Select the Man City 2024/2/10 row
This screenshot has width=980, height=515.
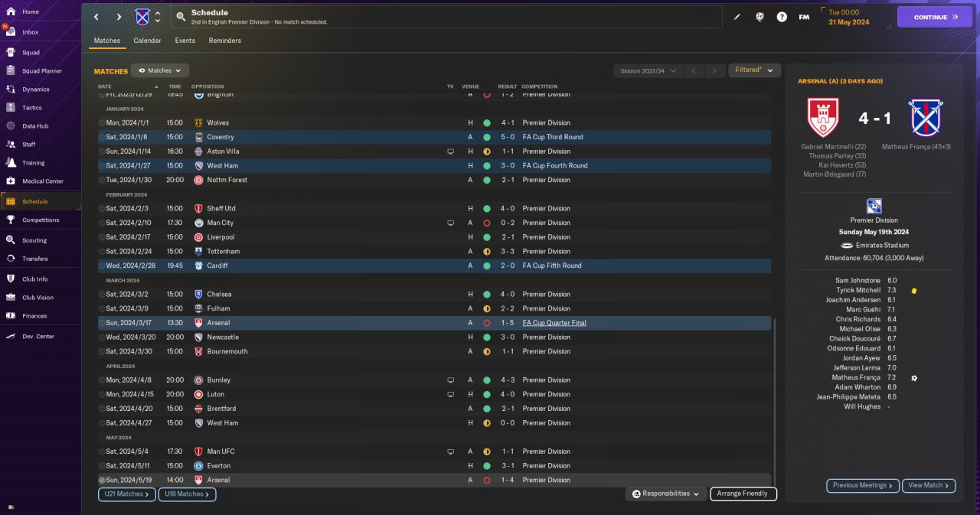(x=433, y=223)
